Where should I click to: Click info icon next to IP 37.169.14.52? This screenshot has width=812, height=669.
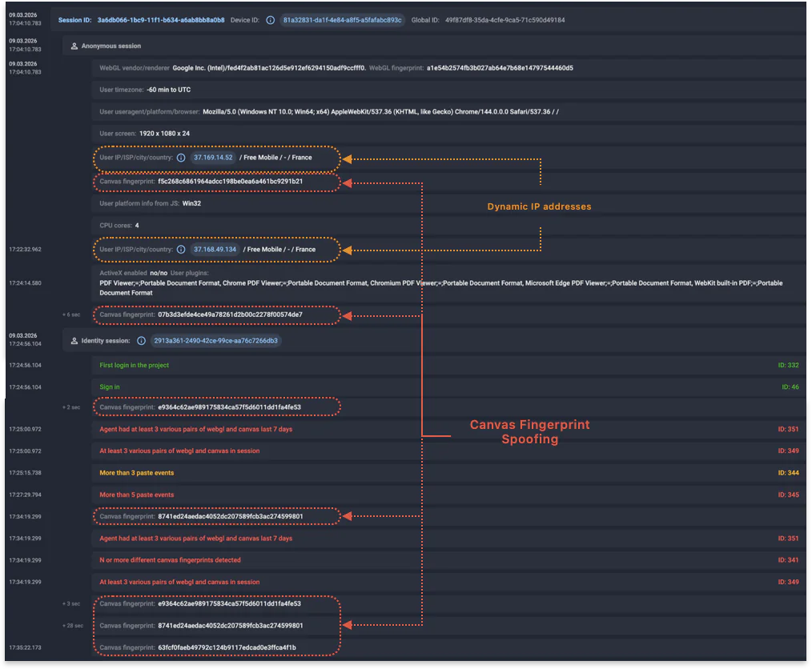click(x=181, y=158)
